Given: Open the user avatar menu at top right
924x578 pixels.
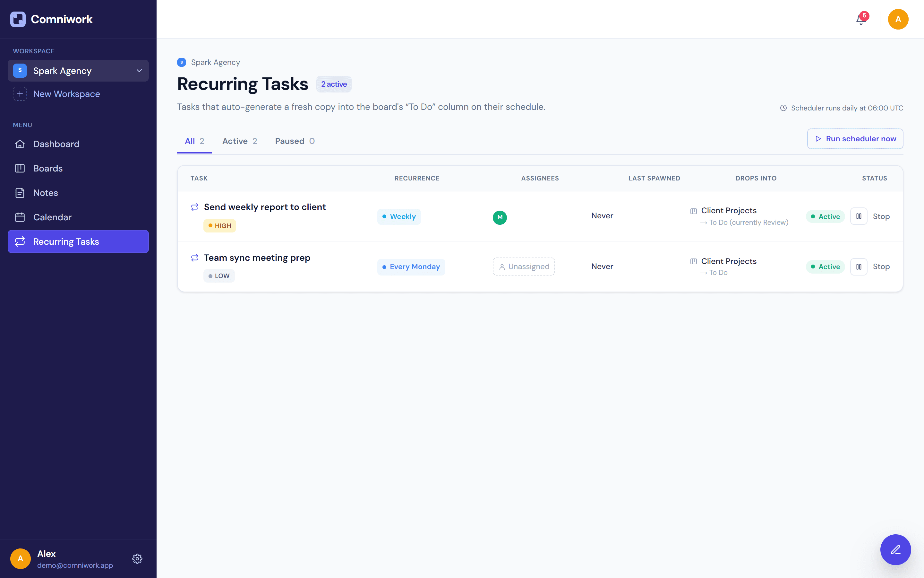Looking at the screenshot, I should pyautogui.click(x=898, y=19).
